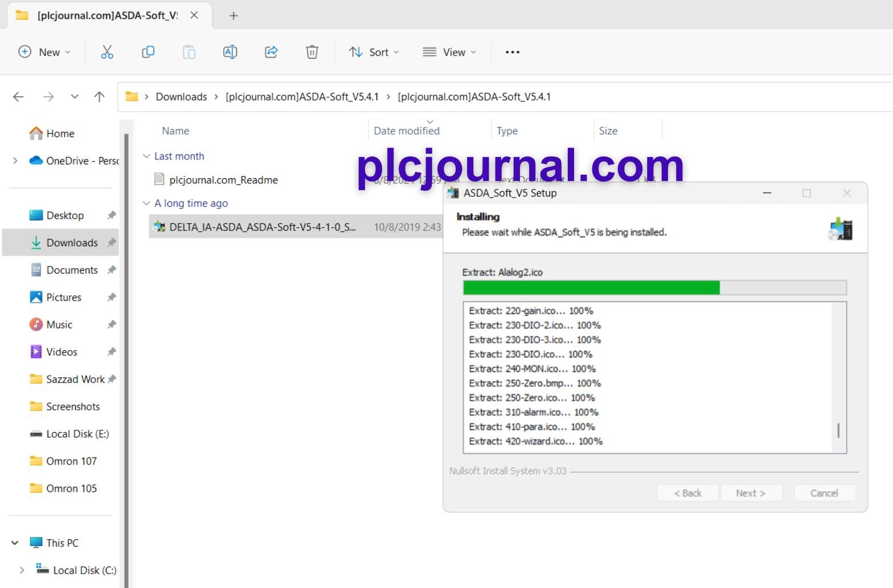Open Local Disk (E:) in sidebar
This screenshot has width=893, height=588.
[x=69, y=434]
